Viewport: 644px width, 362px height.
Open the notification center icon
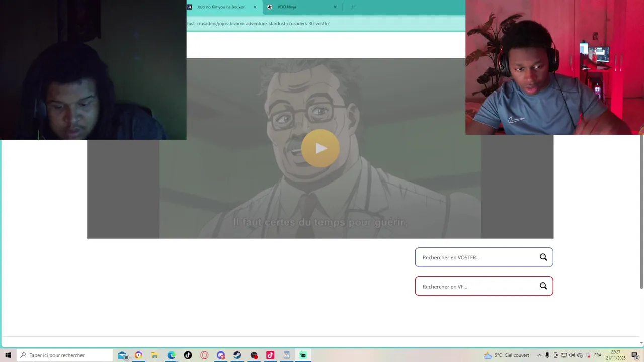(x=635, y=355)
